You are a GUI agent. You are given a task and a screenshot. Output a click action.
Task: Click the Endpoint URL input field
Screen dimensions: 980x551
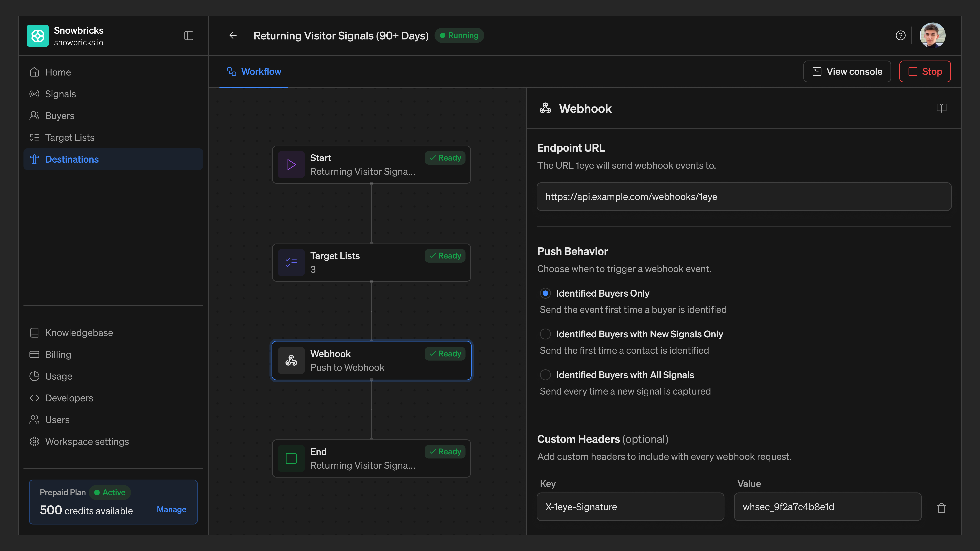(x=744, y=197)
